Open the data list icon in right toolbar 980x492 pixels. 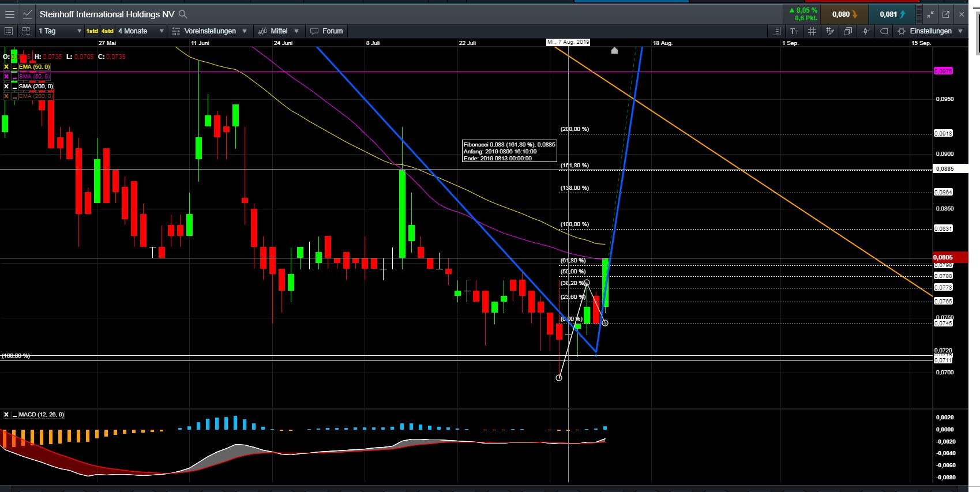pyautogui.click(x=776, y=31)
